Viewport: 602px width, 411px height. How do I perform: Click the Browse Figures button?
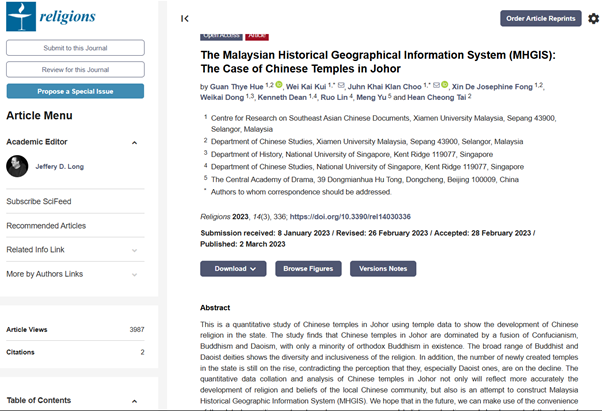(309, 268)
